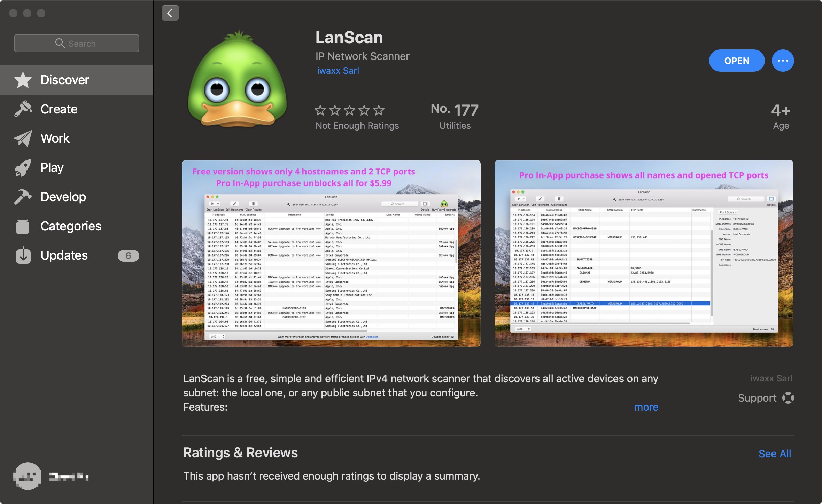Open the app using the OPEN button
The width and height of the screenshot is (822, 504).
point(736,60)
